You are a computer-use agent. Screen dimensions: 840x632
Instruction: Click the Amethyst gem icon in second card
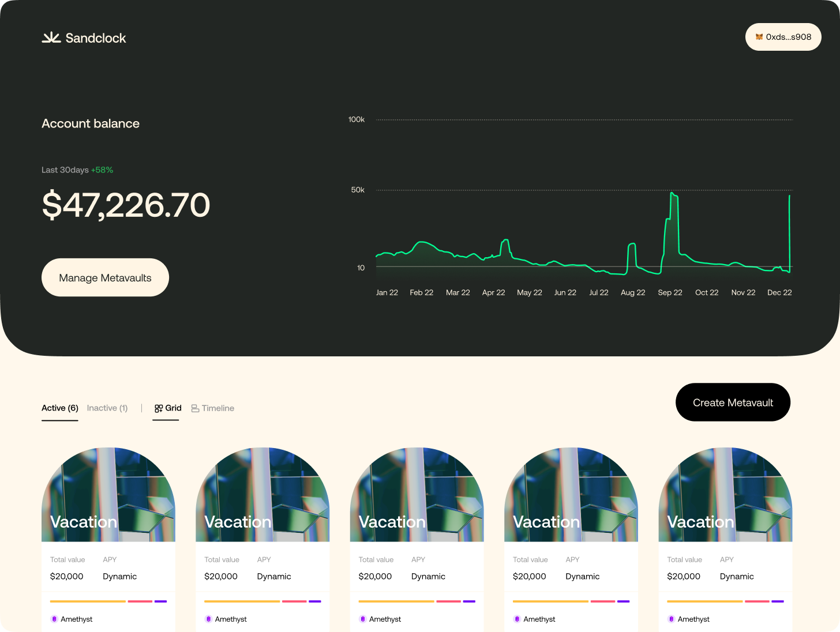208,619
